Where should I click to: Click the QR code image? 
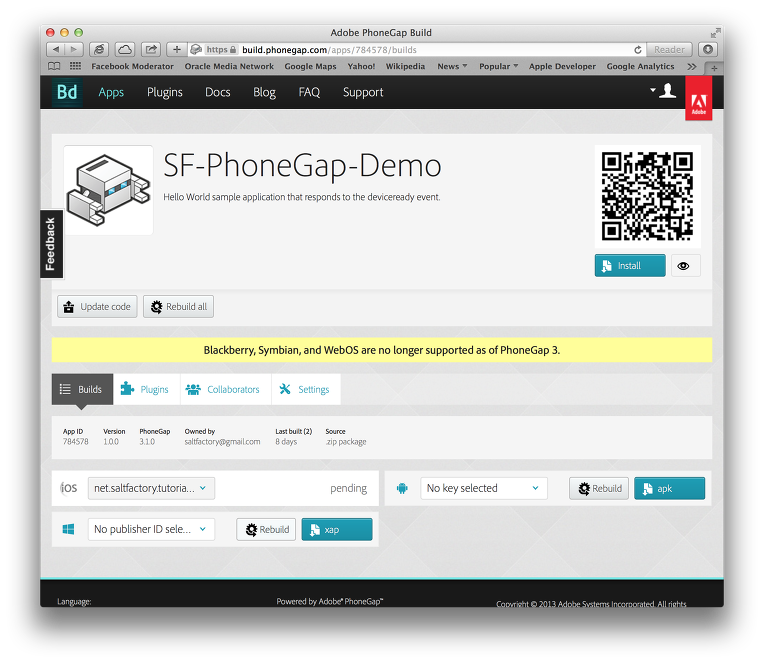pos(648,196)
